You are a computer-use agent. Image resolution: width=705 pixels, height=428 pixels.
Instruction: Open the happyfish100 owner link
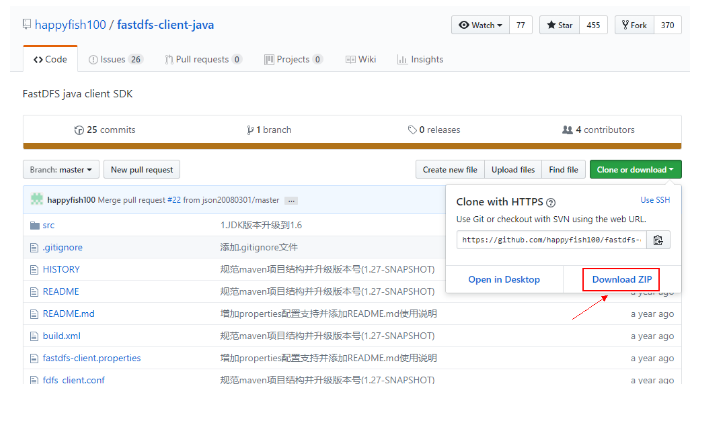pyautogui.click(x=70, y=25)
